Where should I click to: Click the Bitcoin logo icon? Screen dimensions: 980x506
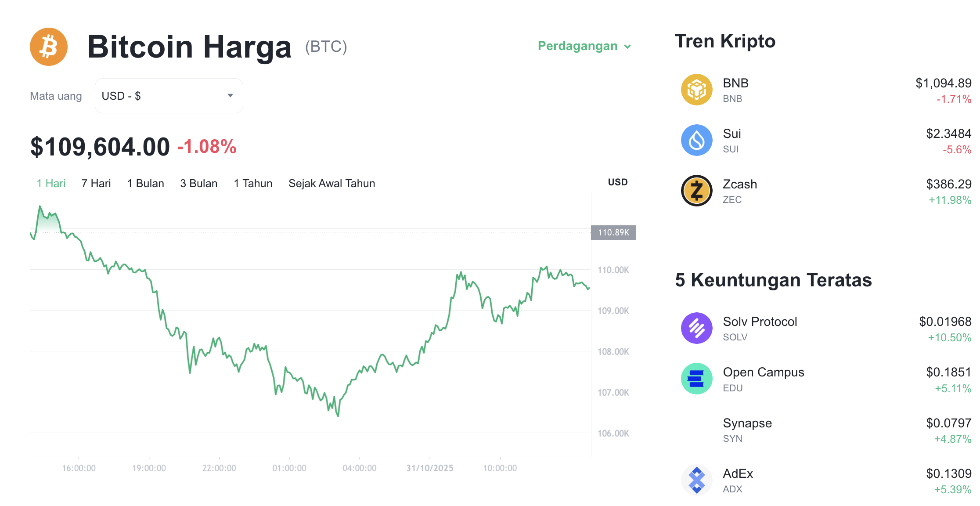pyautogui.click(x=48, y=47)
